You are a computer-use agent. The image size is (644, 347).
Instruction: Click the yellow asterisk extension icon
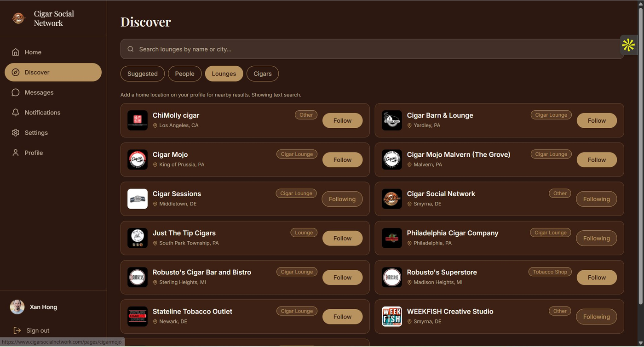click(x=628, y=45)
